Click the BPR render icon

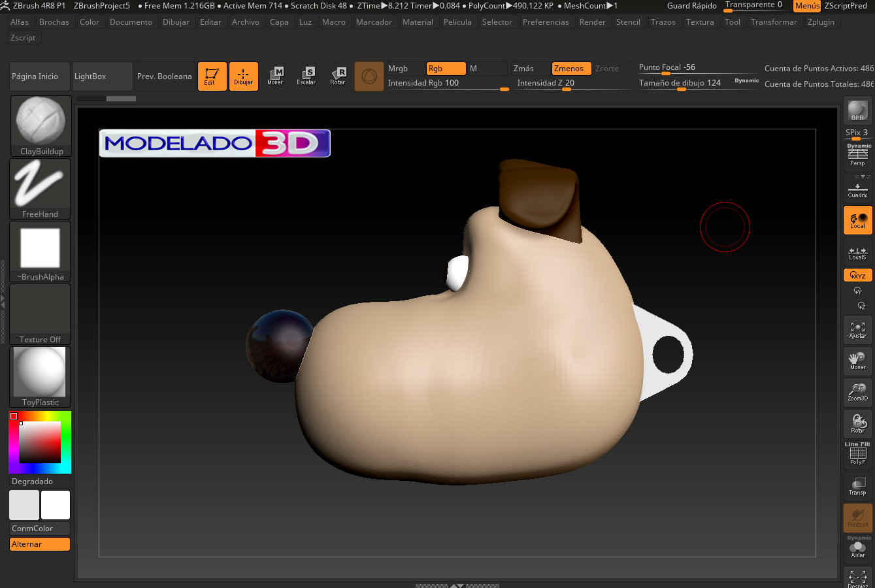[x=857, y=110]
